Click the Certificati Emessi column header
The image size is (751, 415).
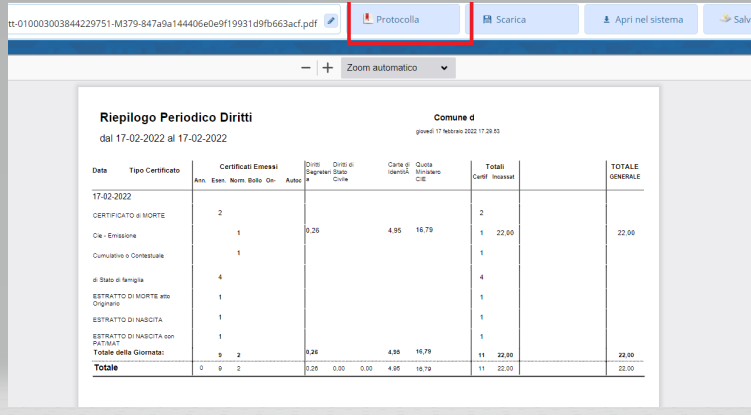(249, 166)
